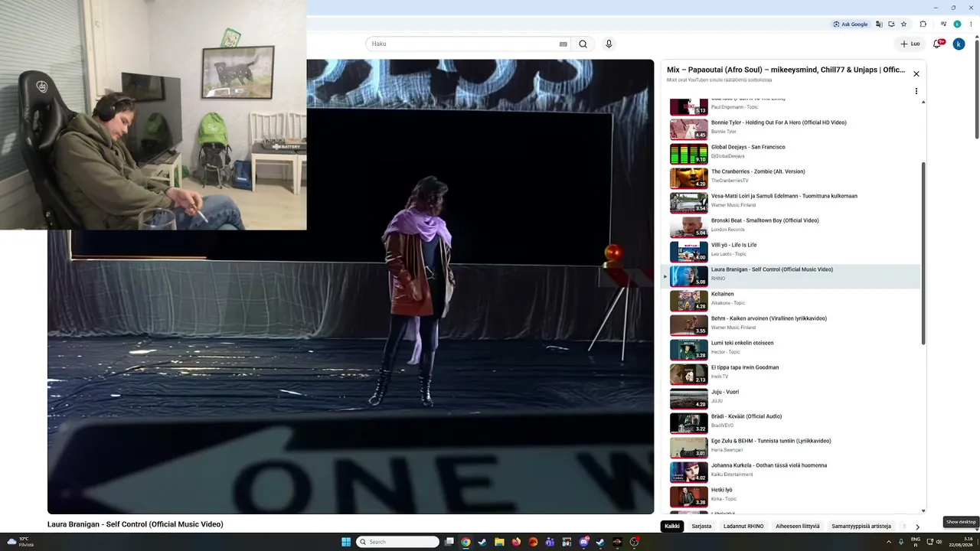The image size is (980, 551).
Task: Click the YouTube search magnifier button
Action: coord(583,44)
